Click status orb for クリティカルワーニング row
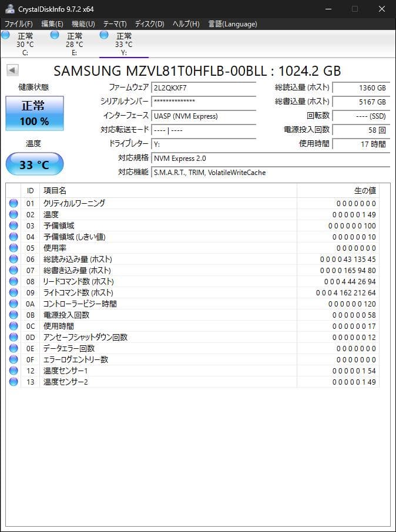Screen dimensions: 396x532 click(x=14, y=203)
